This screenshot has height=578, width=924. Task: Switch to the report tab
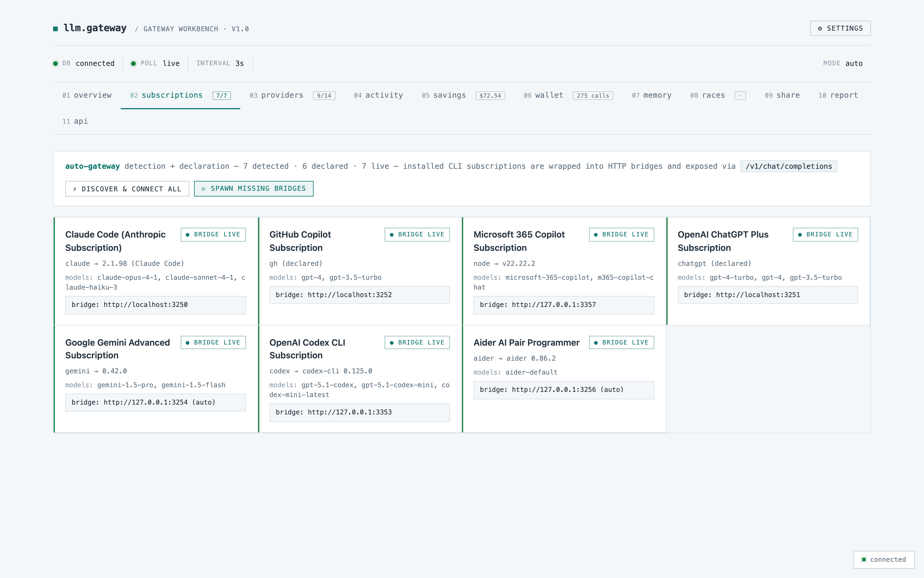(x=838, y=95)
